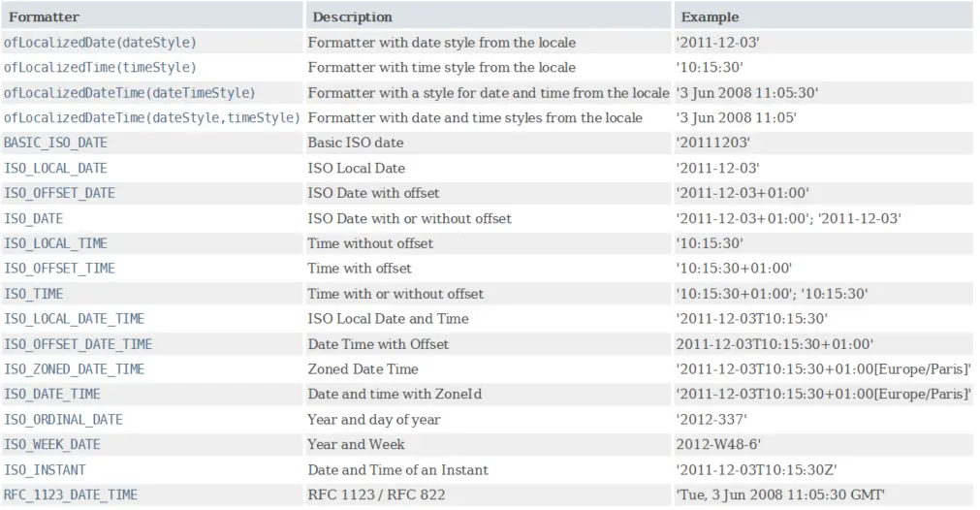Viewport: 980px width, 510px height.
Task: Select ISO_ZONED_DATE_TIME formatter link
Action: coord(75,370)
